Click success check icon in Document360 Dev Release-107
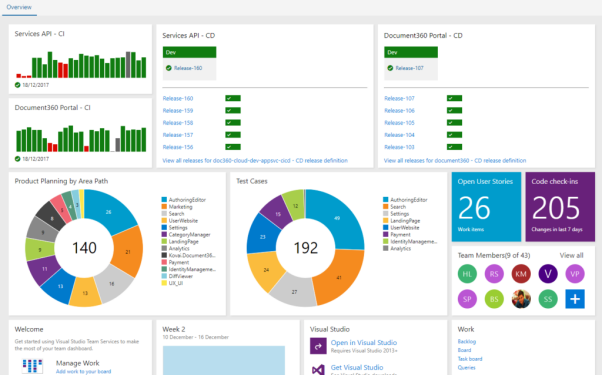This screenshot has height=375, width=602. [390, 68]
